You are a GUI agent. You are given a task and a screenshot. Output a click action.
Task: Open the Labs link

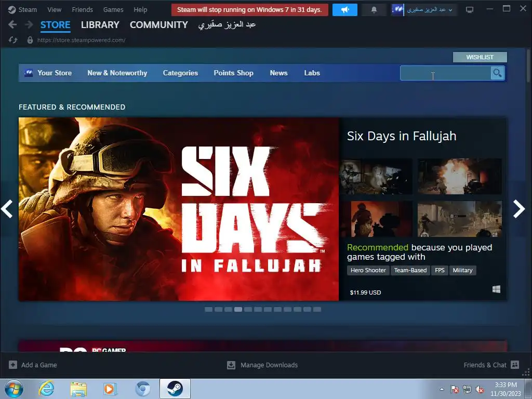point(312,73)
